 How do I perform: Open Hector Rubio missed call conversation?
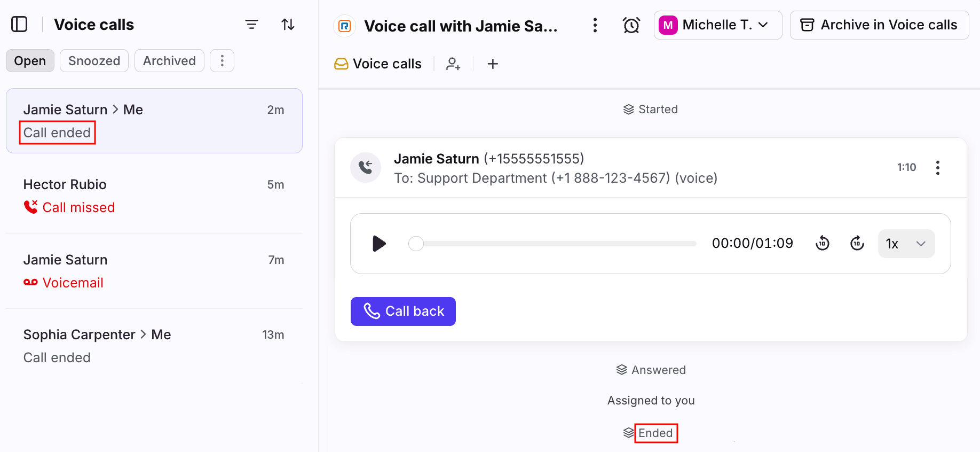click(x=154, y=196)
